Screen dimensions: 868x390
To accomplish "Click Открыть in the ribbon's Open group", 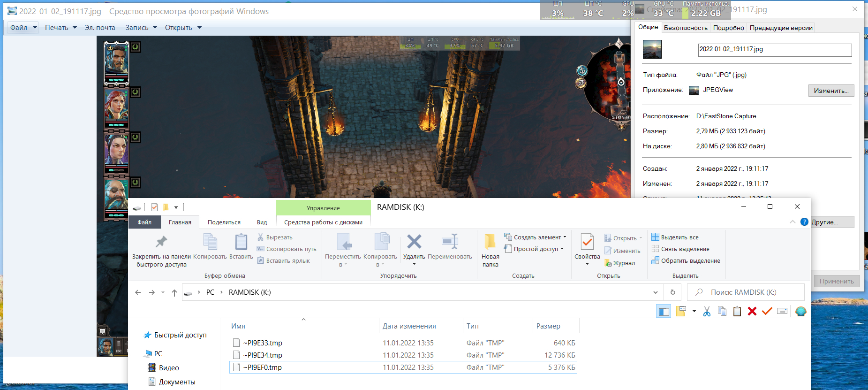I will [x=623, y=238].
